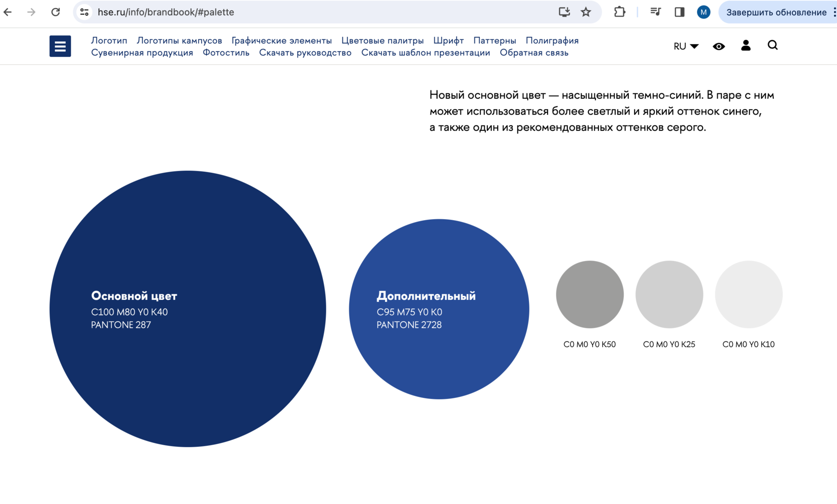
Task: Reload the page
Action: (x=55, y=12)
